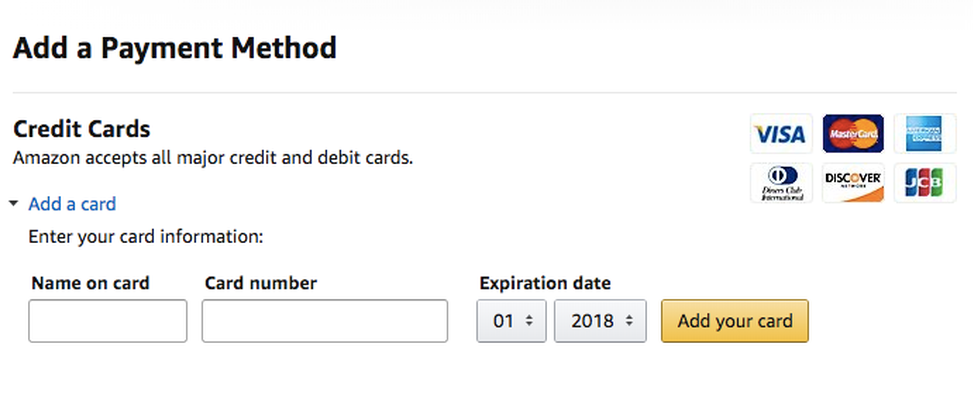Screen dimensions: 973x405
Task: Click the Name on card label
Action: click(x=91, y=283)
